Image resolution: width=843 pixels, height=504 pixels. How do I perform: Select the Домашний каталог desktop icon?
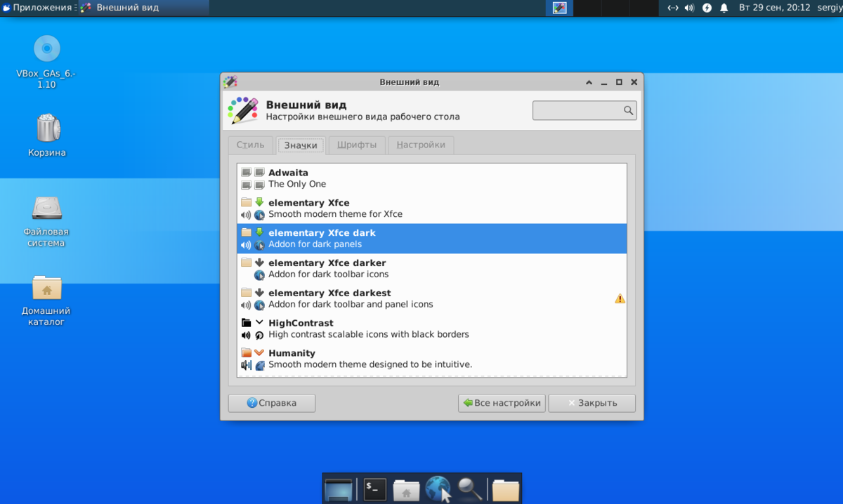pyautogui.click(x=46, y=300)
